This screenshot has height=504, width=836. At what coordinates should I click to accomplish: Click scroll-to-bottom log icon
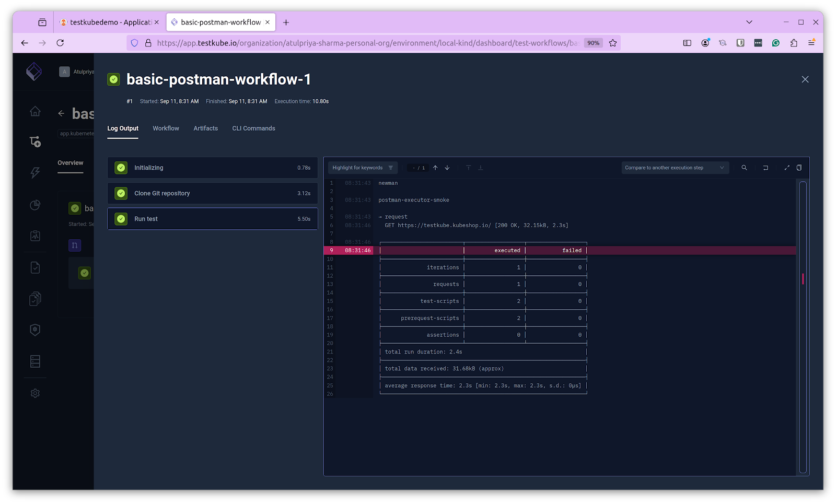[x=481, y=168]
